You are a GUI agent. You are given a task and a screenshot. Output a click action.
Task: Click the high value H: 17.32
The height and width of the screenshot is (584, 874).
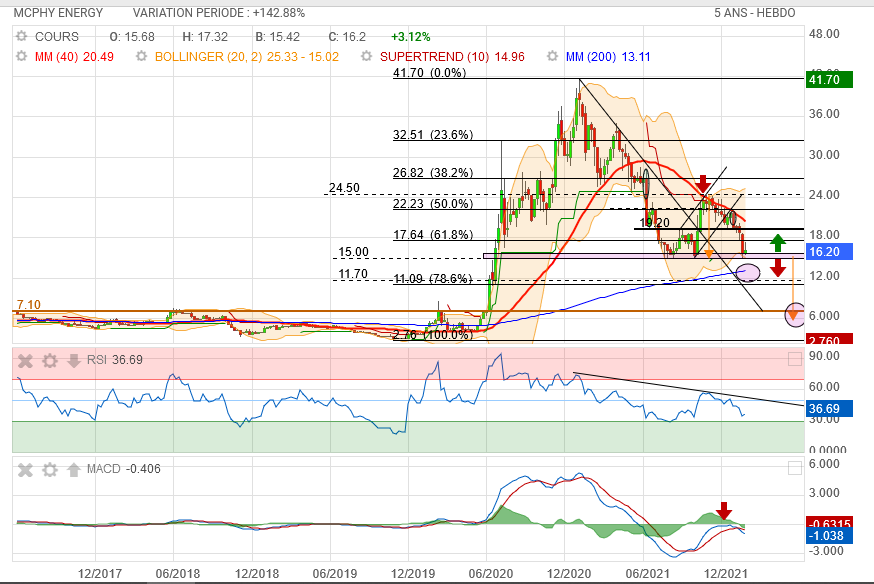[x=205, y=37]
